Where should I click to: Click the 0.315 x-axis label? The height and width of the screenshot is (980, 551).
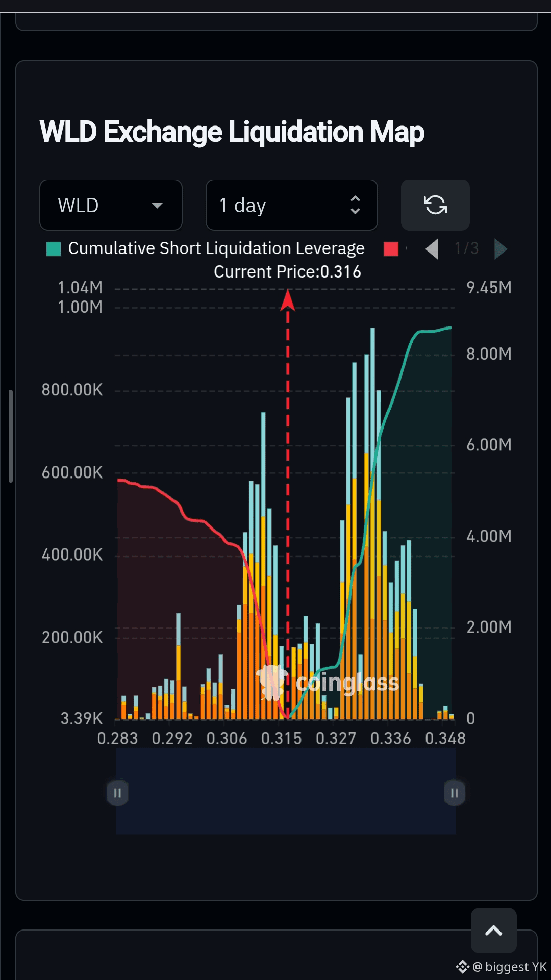[281, 738]
